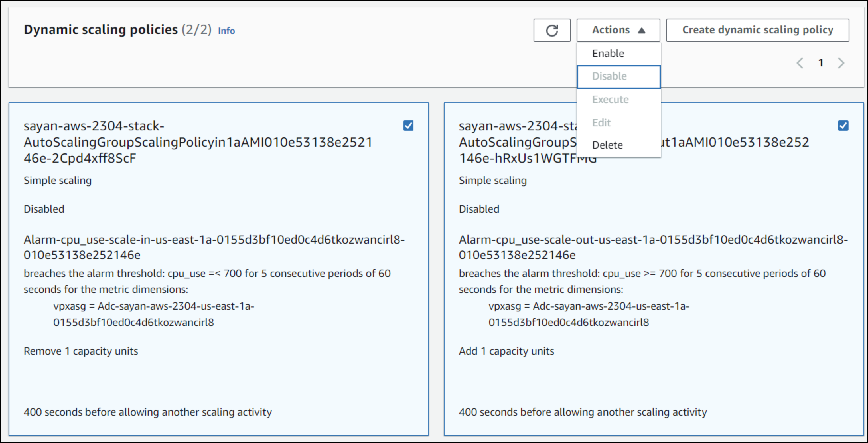
Task: Collapse the Actions dropdown menu
Action: (x=618, y=30)
